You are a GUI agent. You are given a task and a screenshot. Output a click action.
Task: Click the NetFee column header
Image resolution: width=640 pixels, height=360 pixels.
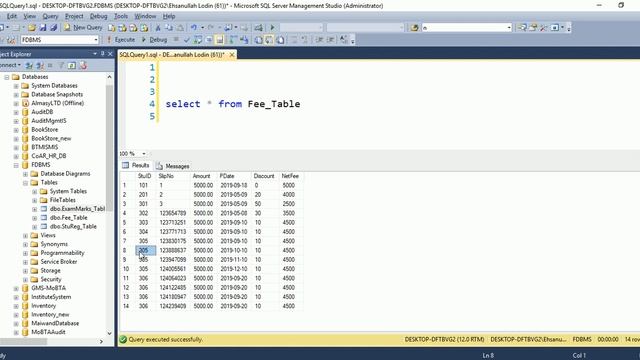[290, 176]
